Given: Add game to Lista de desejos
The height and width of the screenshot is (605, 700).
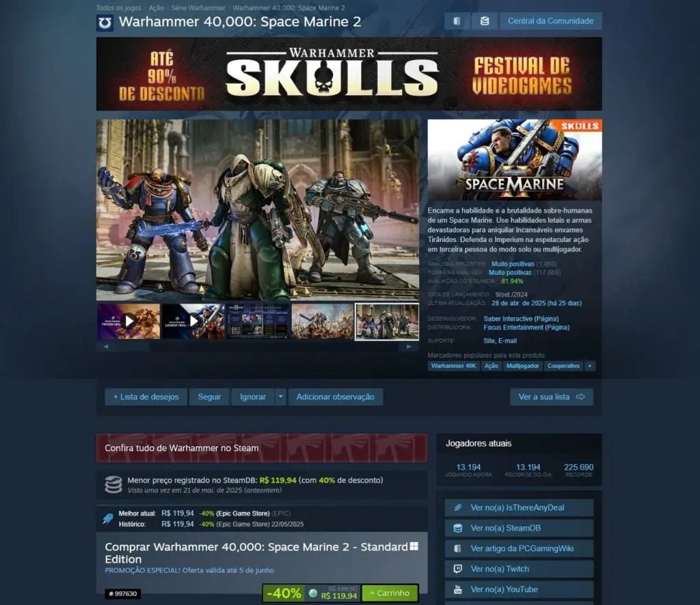Looking at the screenshot, I should pyautogui.click(x=146, y=396).
